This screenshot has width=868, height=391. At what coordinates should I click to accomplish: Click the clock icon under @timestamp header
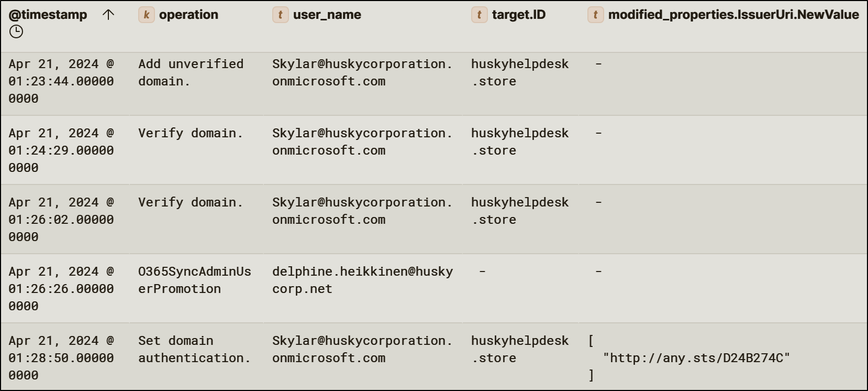coord(16,32)
